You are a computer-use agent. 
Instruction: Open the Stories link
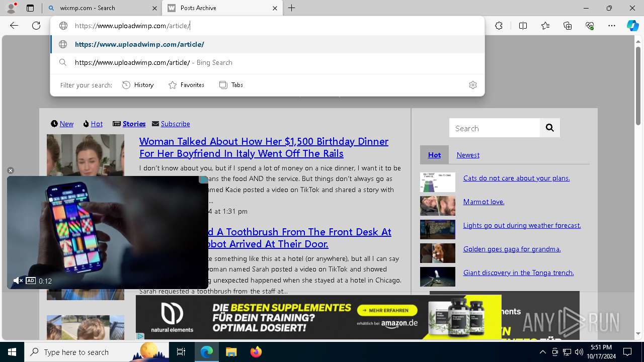134,124
